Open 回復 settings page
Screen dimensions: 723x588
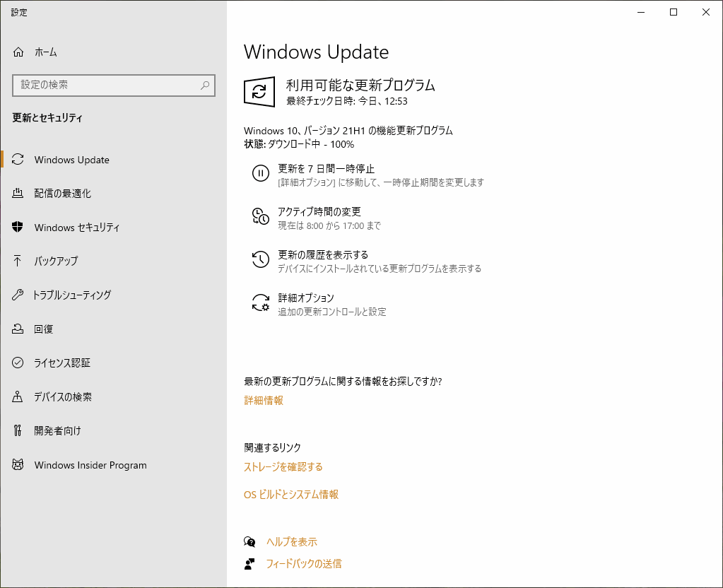113,329
